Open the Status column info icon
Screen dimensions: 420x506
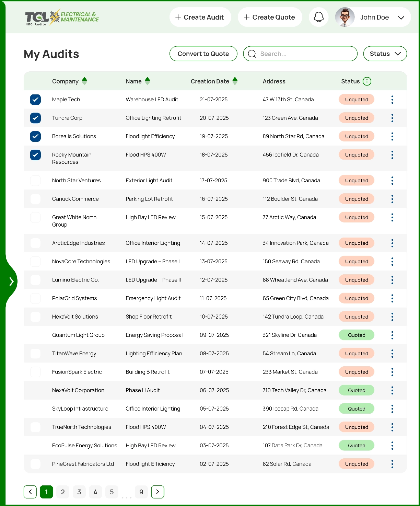(367, 81)
